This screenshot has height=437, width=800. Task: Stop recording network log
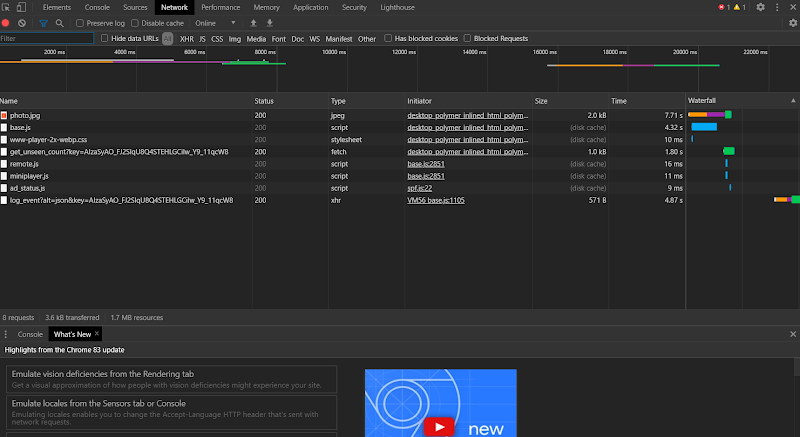[6, 23]
